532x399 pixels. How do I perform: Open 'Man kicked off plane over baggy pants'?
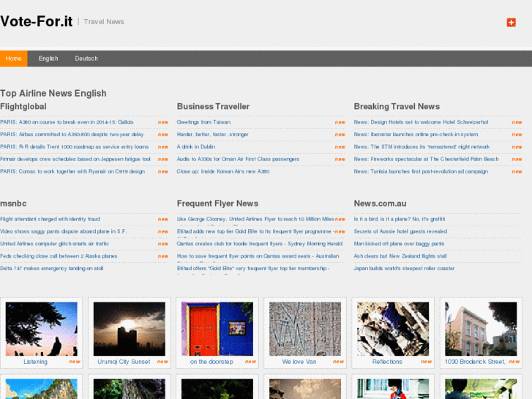399,244
